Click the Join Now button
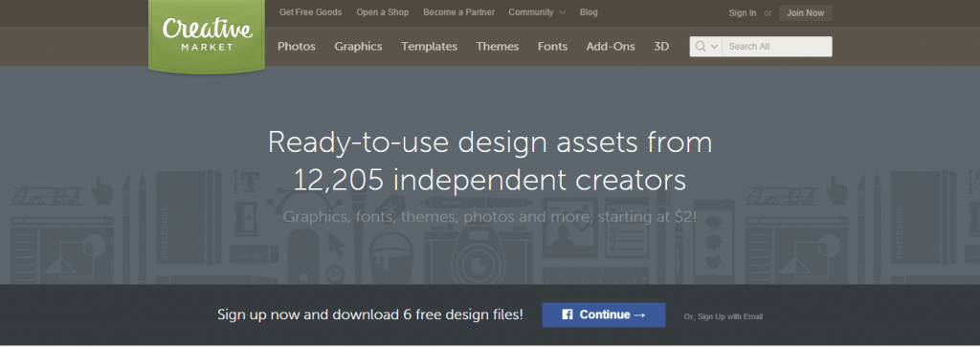 click(x=806, y=13)
